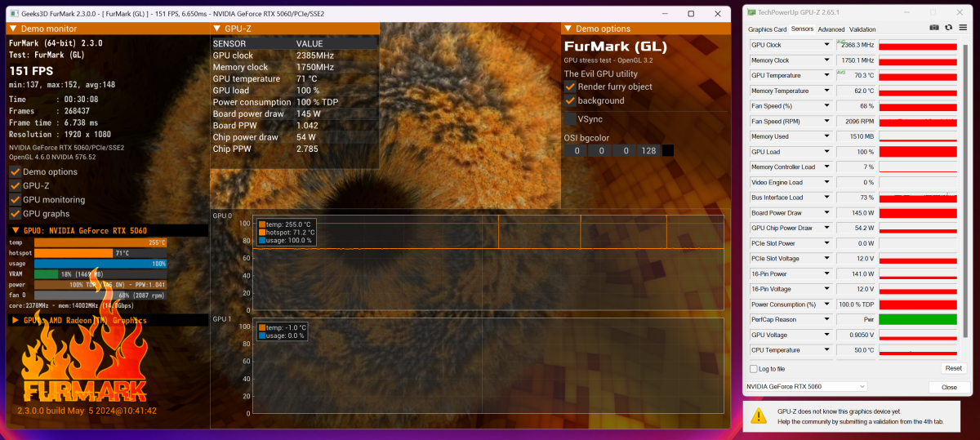The image size is (980, 440).
Task: Open the PerfCap Reason sensor dropdown
Action: (826, 319)
